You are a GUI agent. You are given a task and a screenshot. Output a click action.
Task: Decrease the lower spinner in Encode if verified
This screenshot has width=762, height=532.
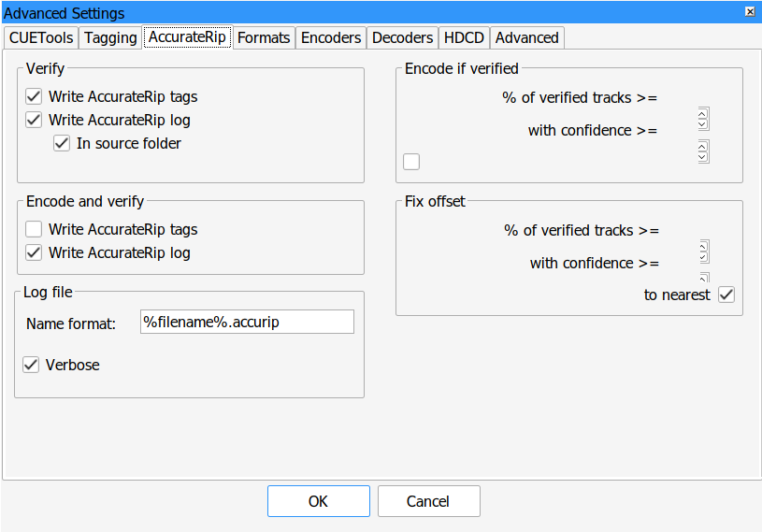point(703,157)
